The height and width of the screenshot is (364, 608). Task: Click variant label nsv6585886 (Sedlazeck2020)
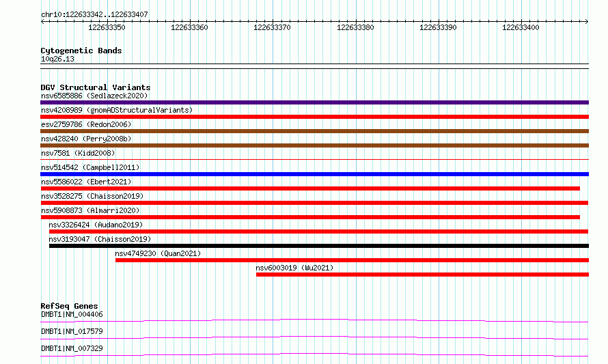[x=94, y=96]
